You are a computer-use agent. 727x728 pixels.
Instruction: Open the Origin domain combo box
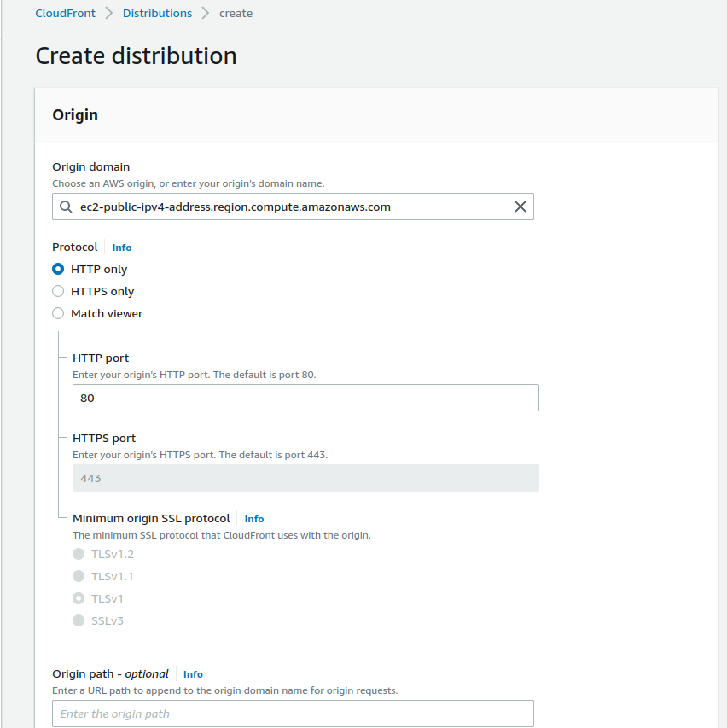[x=290, y=207]
